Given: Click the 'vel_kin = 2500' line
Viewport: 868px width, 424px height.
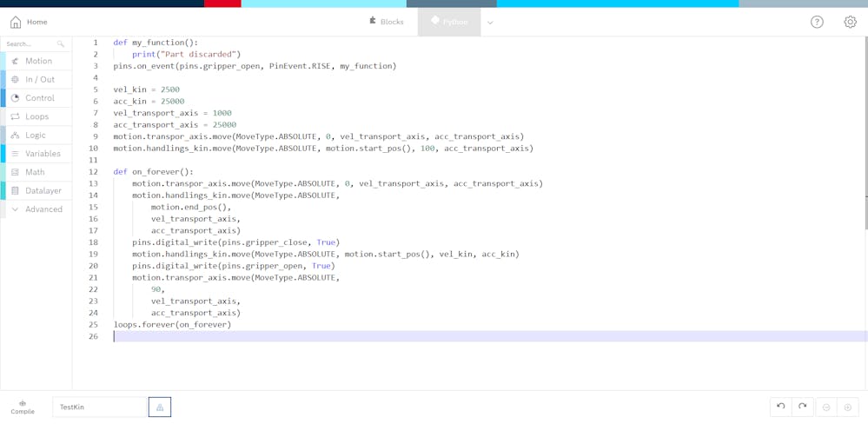Looking at the screenshot, I should click(147, 89).
